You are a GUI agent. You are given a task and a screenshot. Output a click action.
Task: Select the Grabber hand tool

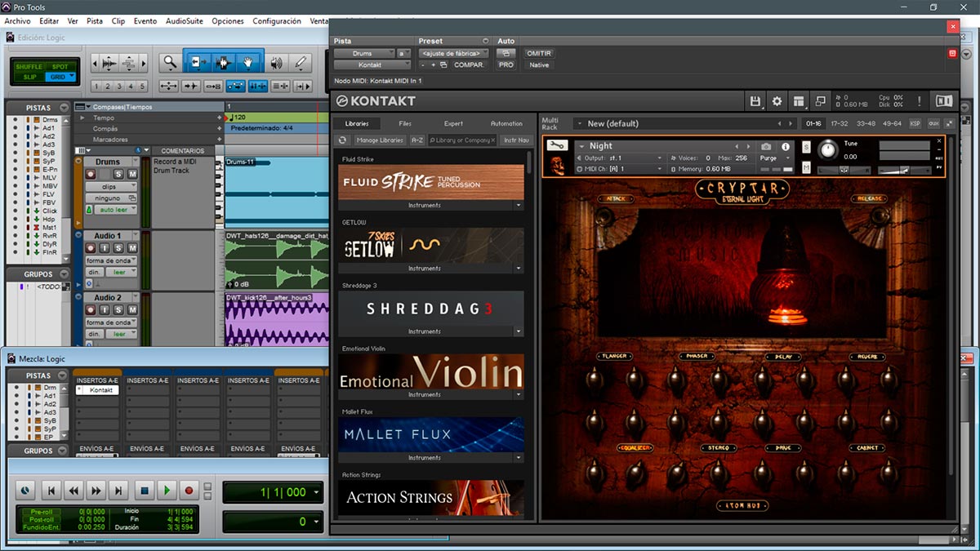(x=248, y=62)
